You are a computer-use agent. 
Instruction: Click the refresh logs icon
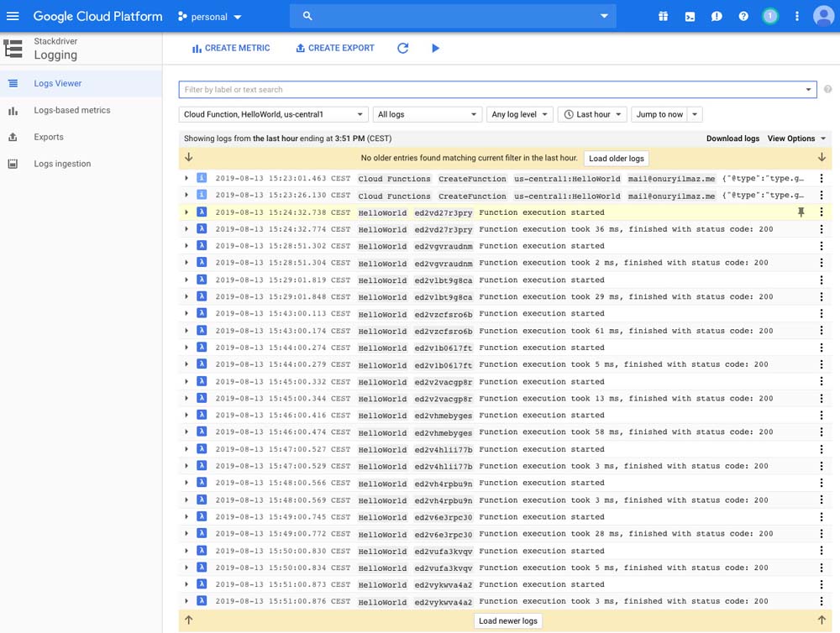402,48
